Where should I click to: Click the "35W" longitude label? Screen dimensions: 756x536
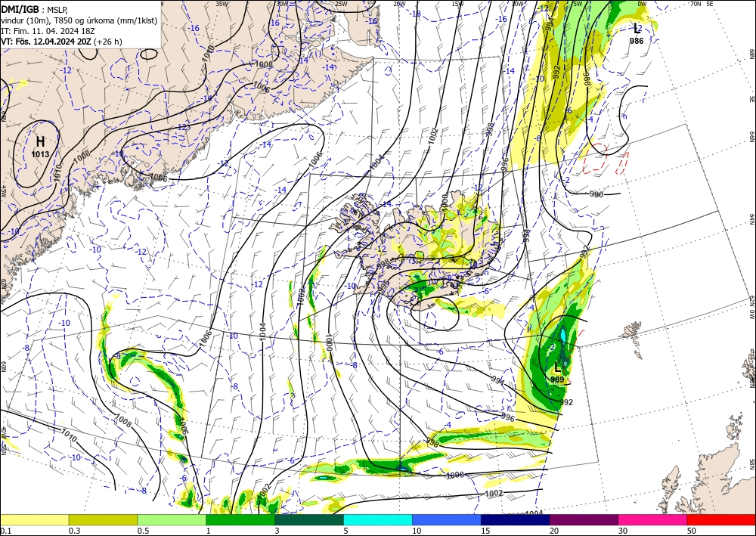click(222, 4)
